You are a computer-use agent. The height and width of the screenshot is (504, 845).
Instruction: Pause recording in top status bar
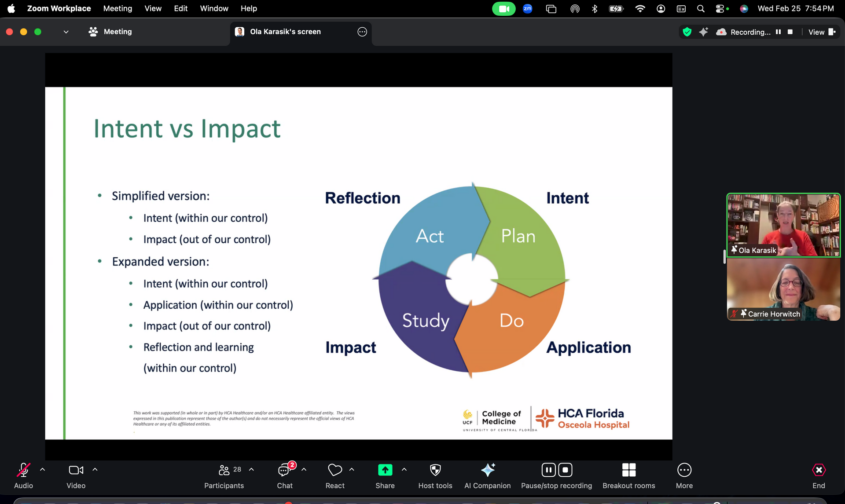pyautogui.click(x=778, y=32)
